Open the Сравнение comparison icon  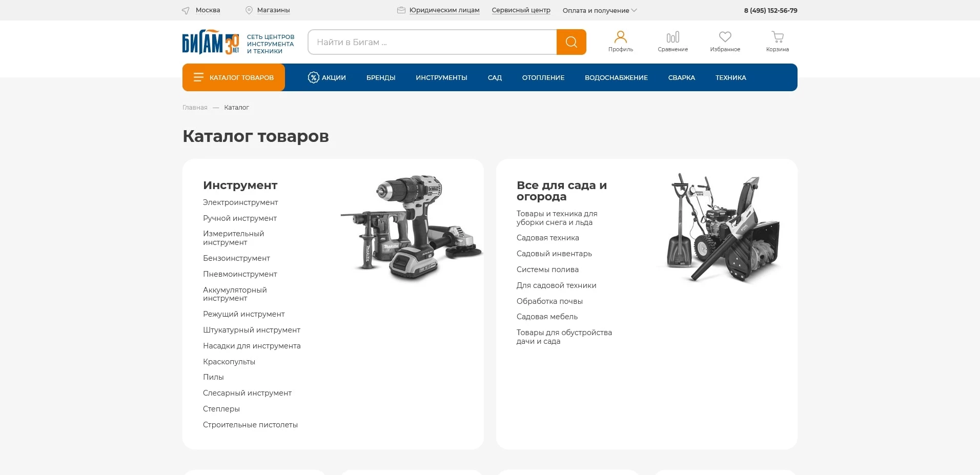click(x=672, y=37)
